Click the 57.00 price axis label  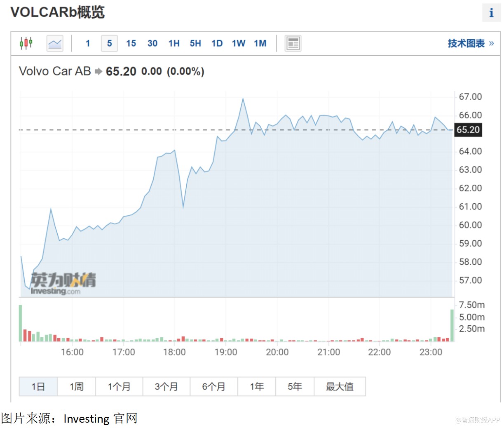pyautogui.click(x=470, y=280)
